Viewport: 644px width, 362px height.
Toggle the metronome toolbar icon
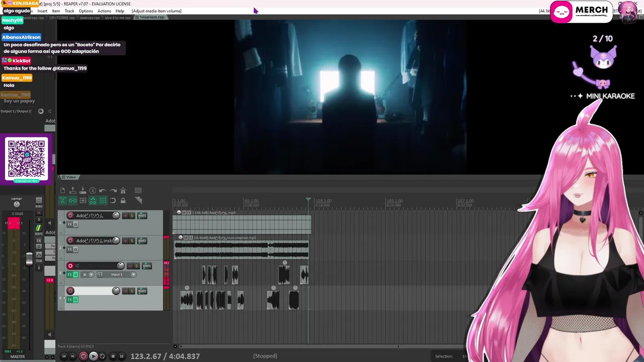[123, 191]
